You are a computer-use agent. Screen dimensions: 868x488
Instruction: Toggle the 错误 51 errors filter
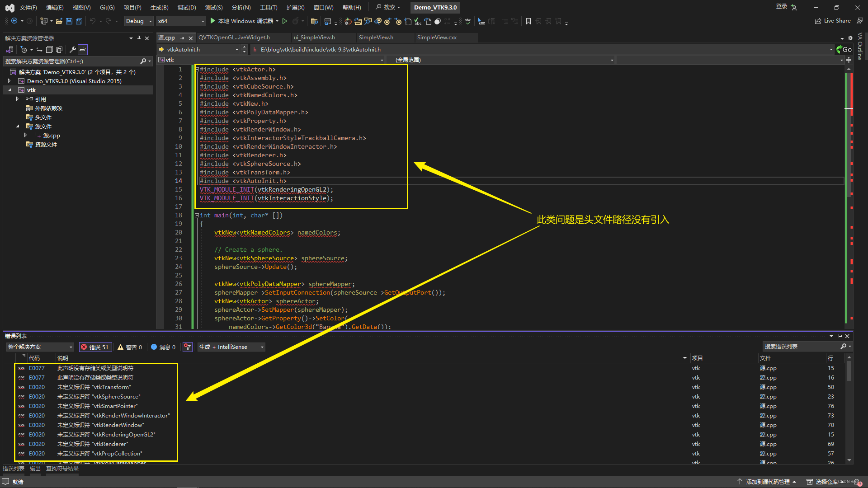coord(95,347)
